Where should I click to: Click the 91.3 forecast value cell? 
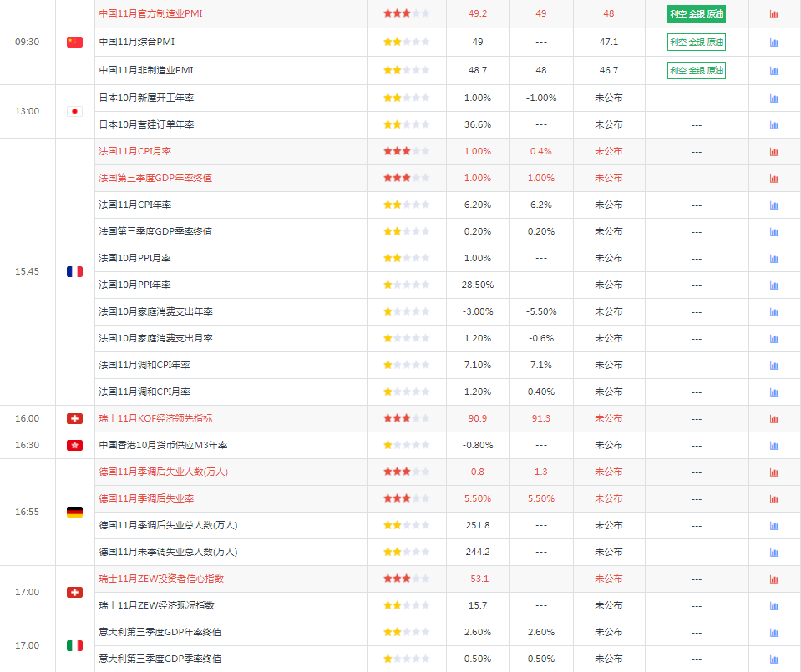[541, 419]
